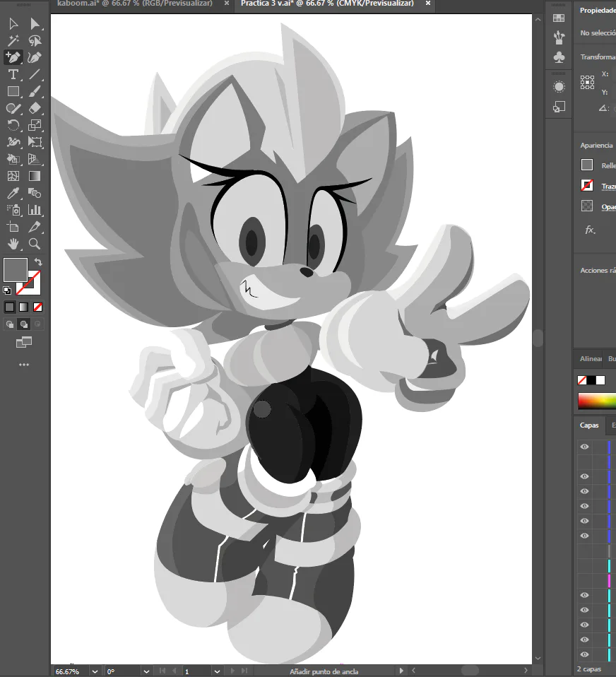Show hidden layer row with gray bar

584,551
